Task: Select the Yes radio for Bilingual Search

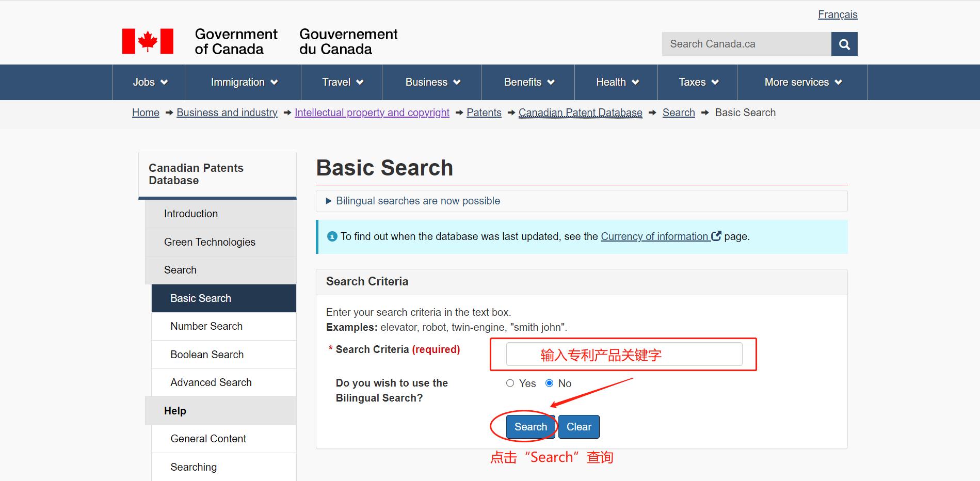Action: (510, 383)
